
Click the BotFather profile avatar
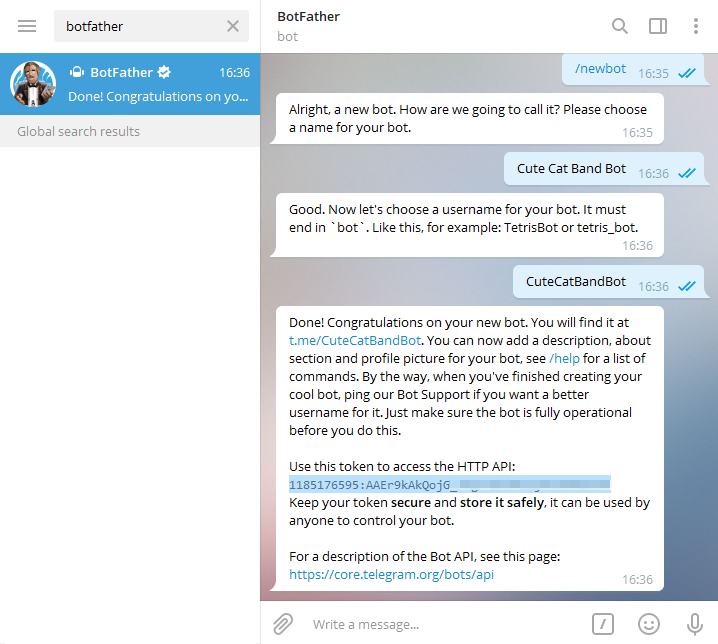33,84
